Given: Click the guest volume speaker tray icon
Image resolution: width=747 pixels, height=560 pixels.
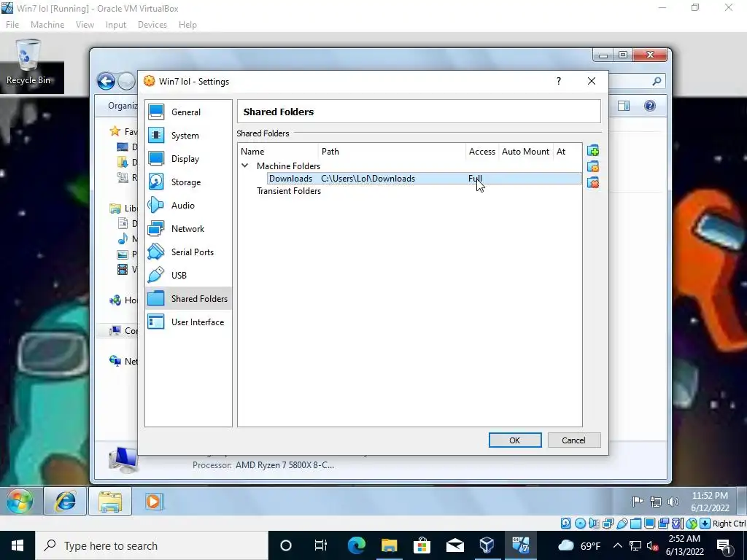Looking at the screenshot, I should click(x=673, y=502).
